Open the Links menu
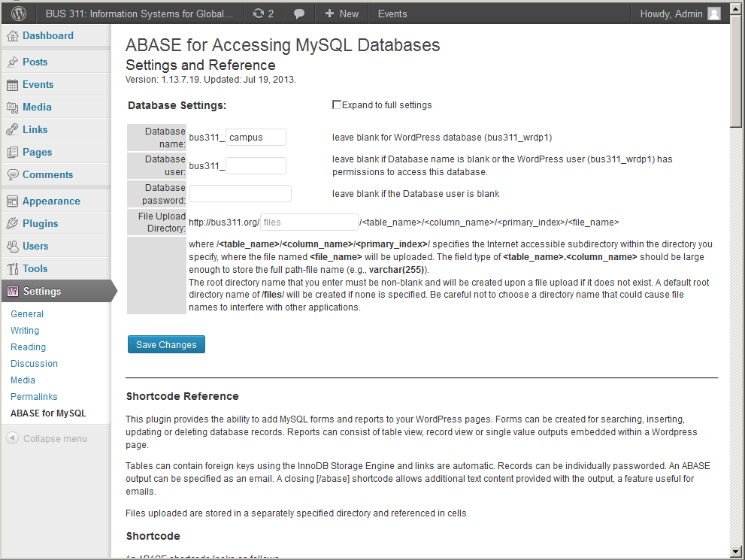The image size is (745, 560). tap(35, 130)
